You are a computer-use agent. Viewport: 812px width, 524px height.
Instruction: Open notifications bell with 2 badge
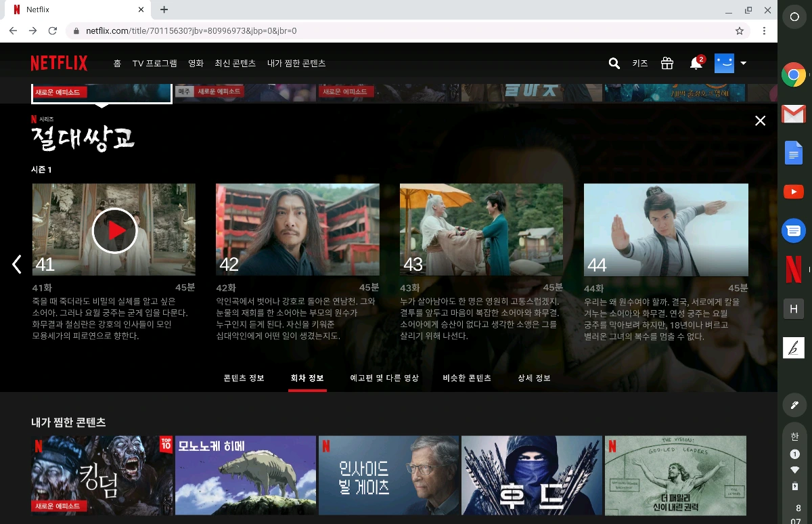coord(696,62)
